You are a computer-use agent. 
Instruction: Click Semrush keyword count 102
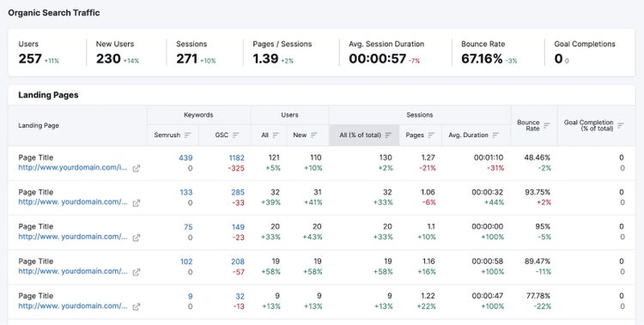click(x=186, y=262)
